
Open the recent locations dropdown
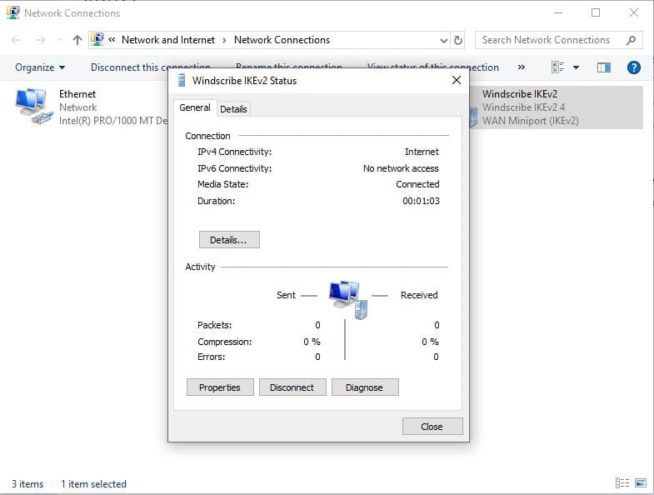60,40
